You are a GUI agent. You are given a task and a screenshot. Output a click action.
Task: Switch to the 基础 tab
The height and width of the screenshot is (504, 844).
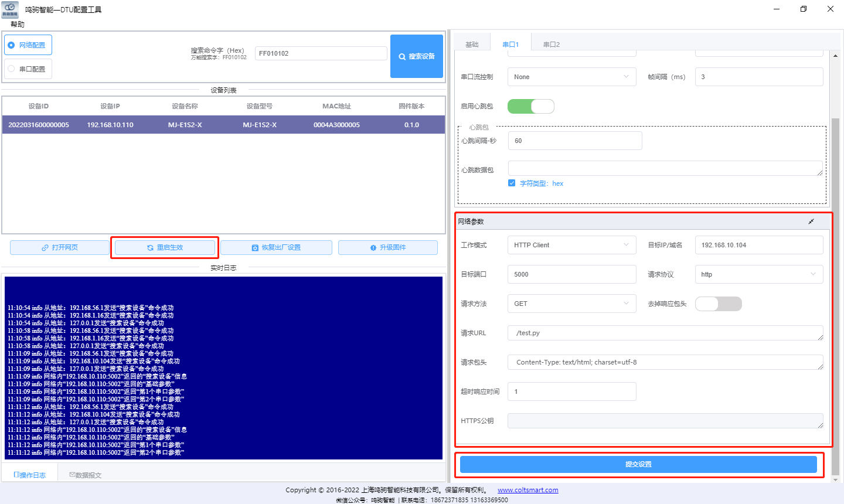(x=472, y=45)
